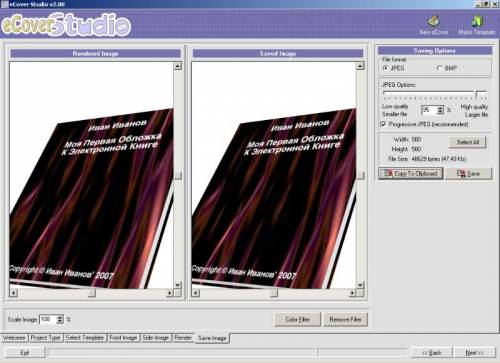500x363 pixels.
Task: Click the Saved Image scroll down arrow
Action: tap(360, 285)
